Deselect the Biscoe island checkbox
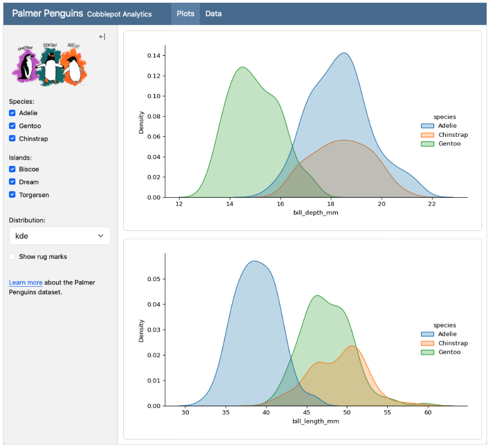 (x=13, y=169)
